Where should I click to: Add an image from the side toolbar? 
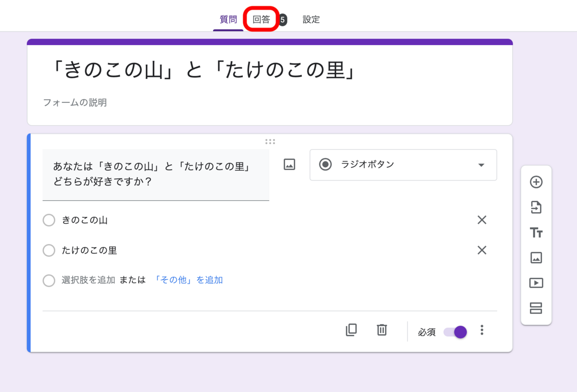click(536, 258)
